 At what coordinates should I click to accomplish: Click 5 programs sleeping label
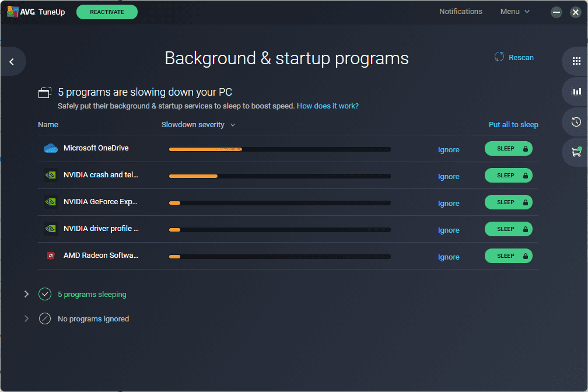click(x=92, y=295)
